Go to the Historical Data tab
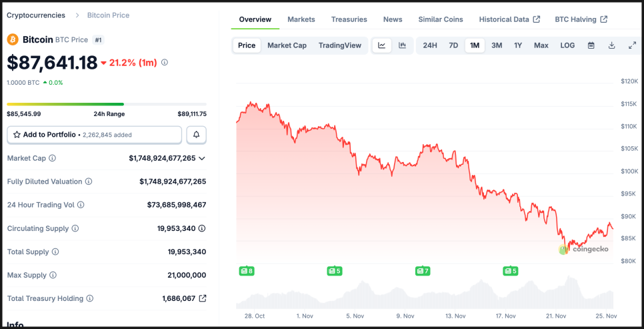Screen dimensions: 644x329 pyautogui.click(x=509, y=19)
